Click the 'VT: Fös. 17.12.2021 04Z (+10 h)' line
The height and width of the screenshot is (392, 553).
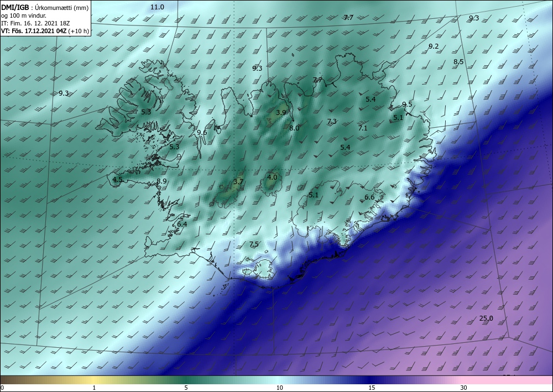click(45, 30)
